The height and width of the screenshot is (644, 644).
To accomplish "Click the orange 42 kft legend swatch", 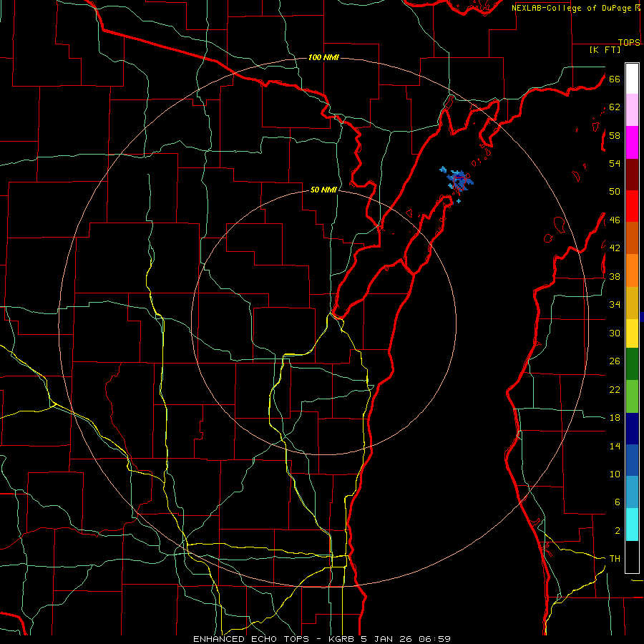I will pos(632,270).
